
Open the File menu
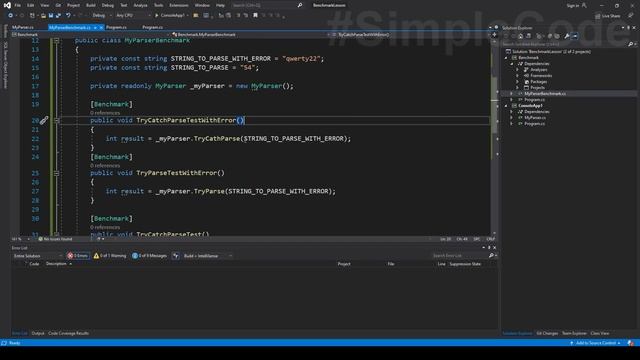click(x=18, y=5)
